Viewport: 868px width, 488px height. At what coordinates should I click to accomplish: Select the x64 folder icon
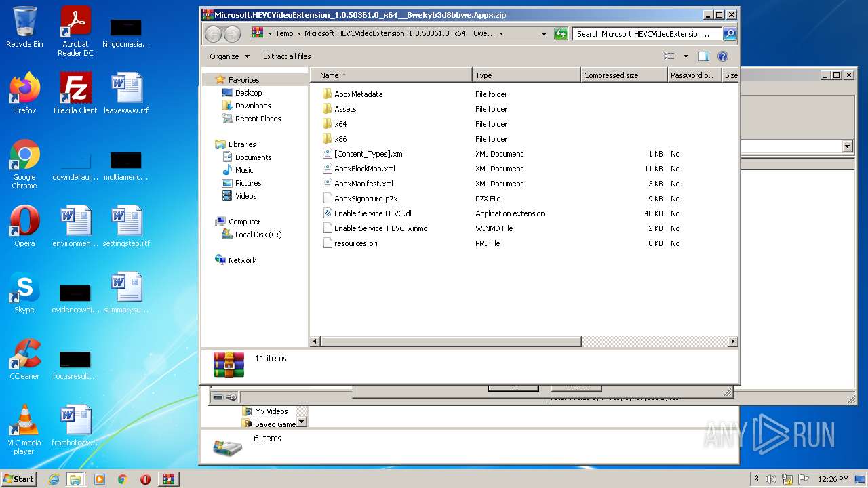coord(327,124)
